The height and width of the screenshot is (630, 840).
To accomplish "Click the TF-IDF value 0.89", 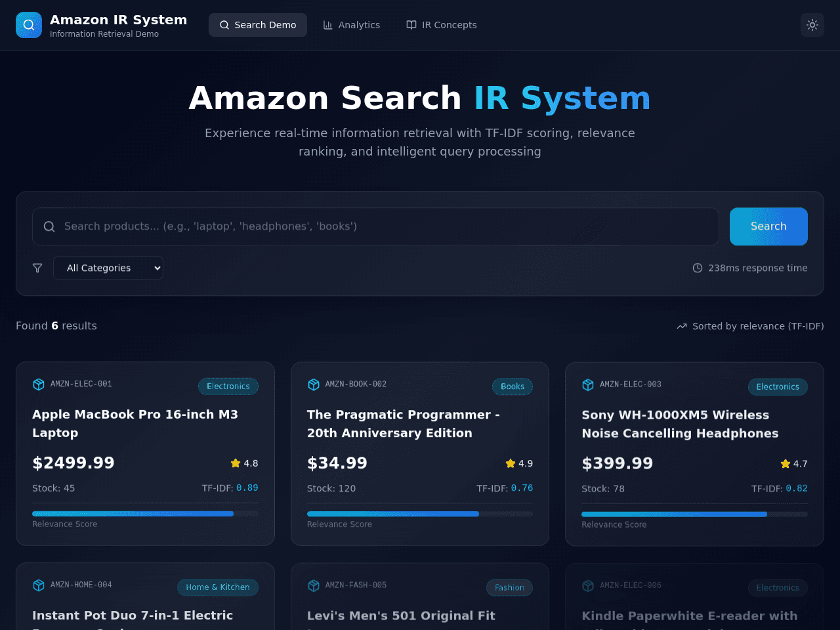I will point(247,488).
